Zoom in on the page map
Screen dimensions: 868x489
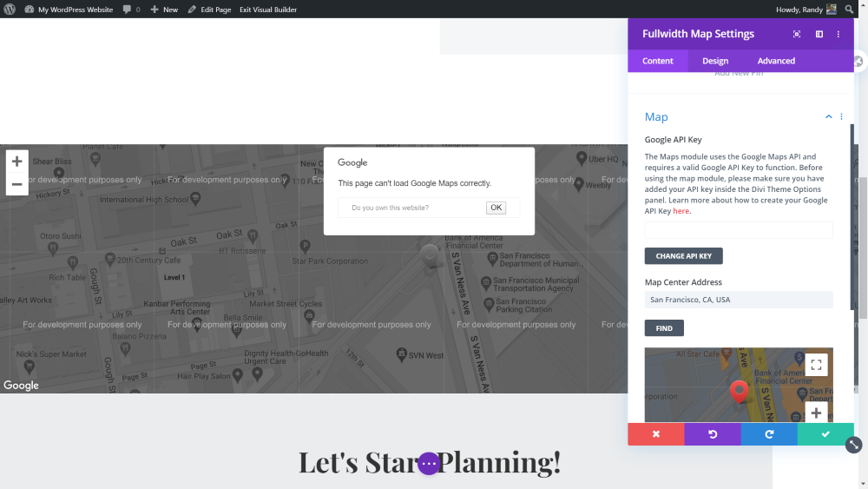[17, 162]
